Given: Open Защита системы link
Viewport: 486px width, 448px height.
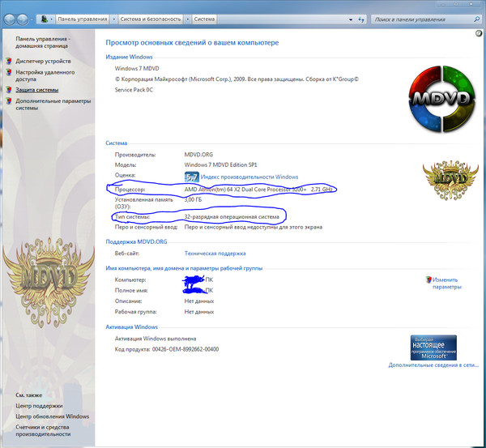Looking at the screenshot, I should pyautogui.click(x=37, y=90).
